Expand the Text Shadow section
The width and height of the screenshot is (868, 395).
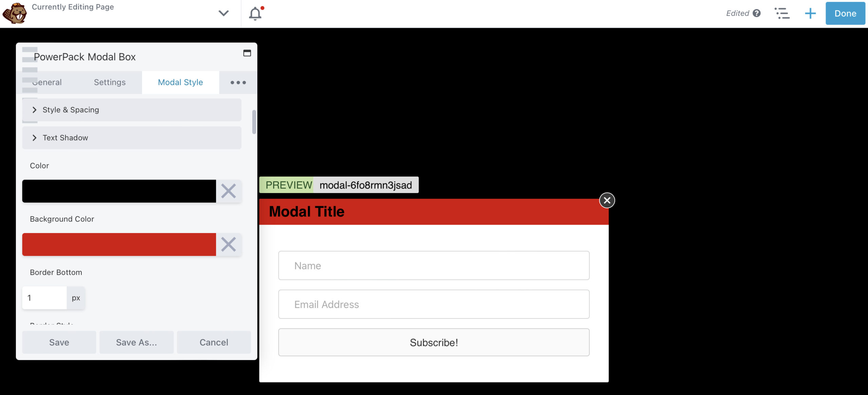[x=135, y=137]
